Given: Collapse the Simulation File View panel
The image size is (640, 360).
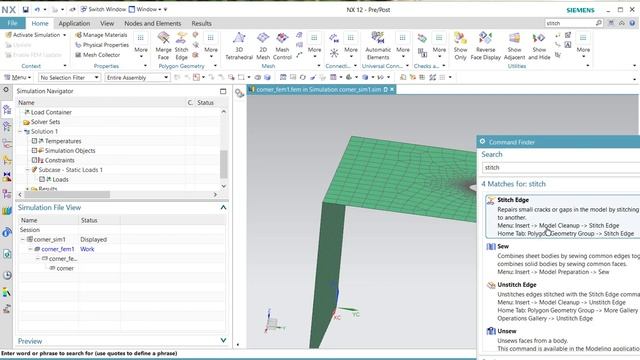Looking at the screenshot, I should [223, 207].
